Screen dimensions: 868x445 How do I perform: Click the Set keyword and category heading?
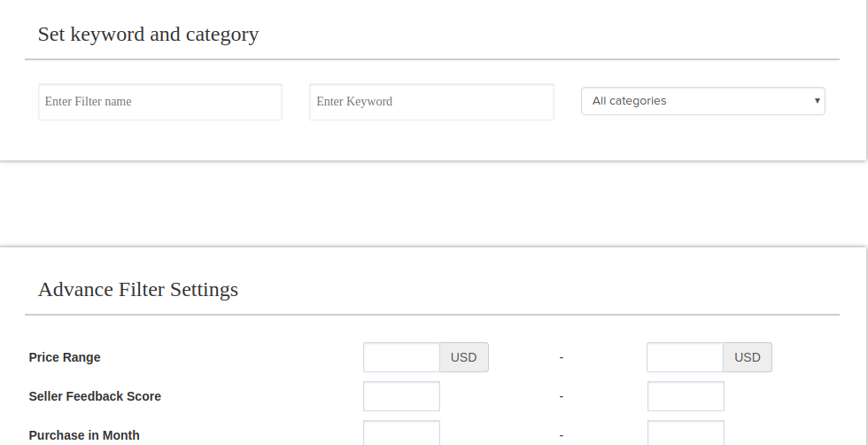pyautogui.click(x=148, y=35)
